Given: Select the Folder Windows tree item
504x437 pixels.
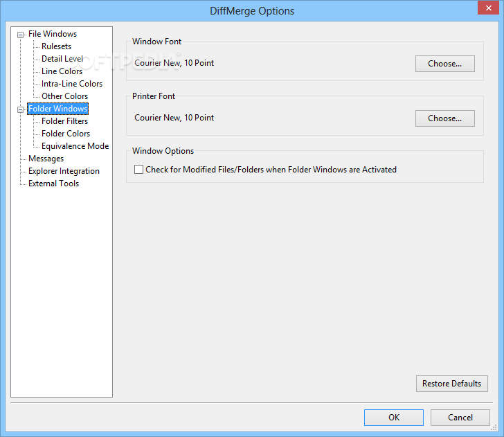Looking at the screenshot, I should click(x=58, y=109).
